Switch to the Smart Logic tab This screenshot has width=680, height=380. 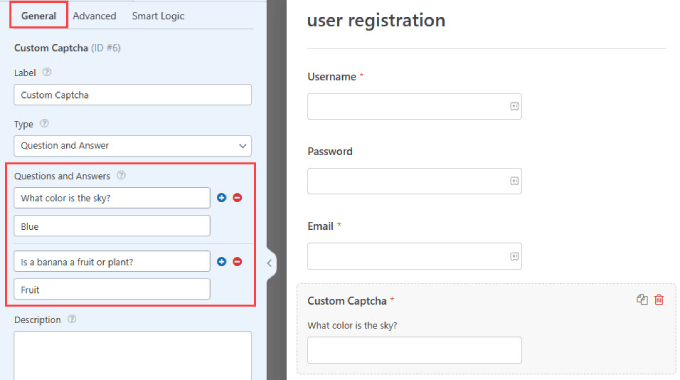158,16
